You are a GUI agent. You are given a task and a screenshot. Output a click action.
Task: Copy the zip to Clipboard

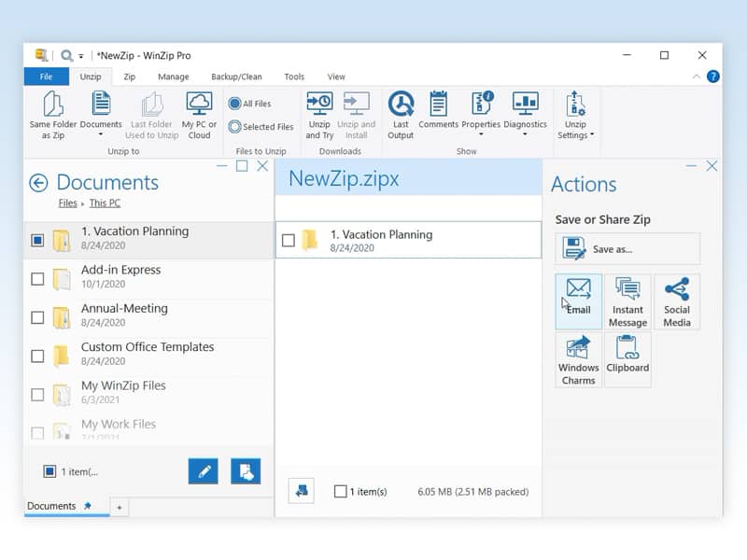click(x=627, y=357)
